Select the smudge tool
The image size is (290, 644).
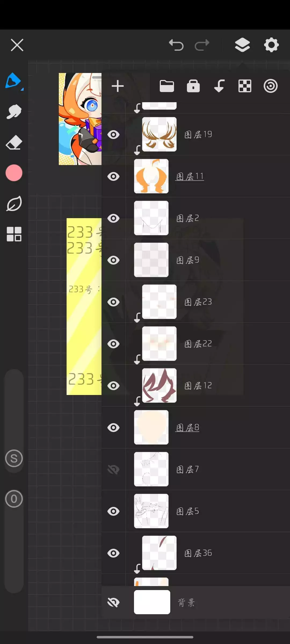coord(14,112)
